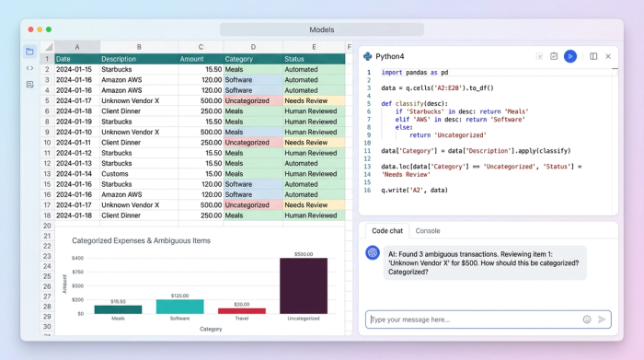Screen dimensions: 644x360
Task: Select row 4 Automated status cell
Action: click(314, 90)
